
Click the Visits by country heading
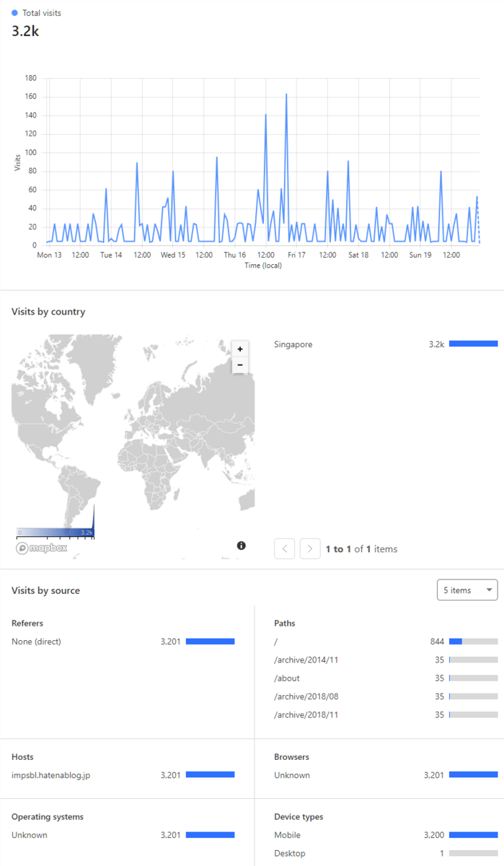pos(48,312)
